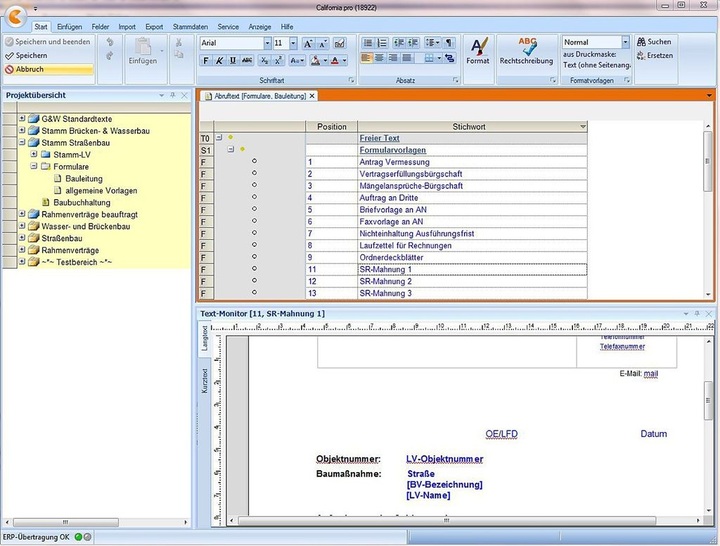Open the Normal style template dropdown
The height and width of the screenshot is (546, 720).
(625, 42)
